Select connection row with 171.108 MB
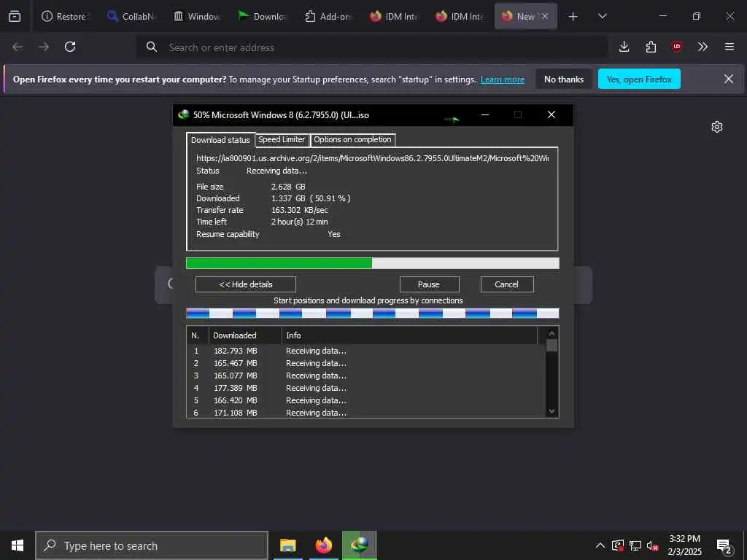 point(366,413)
